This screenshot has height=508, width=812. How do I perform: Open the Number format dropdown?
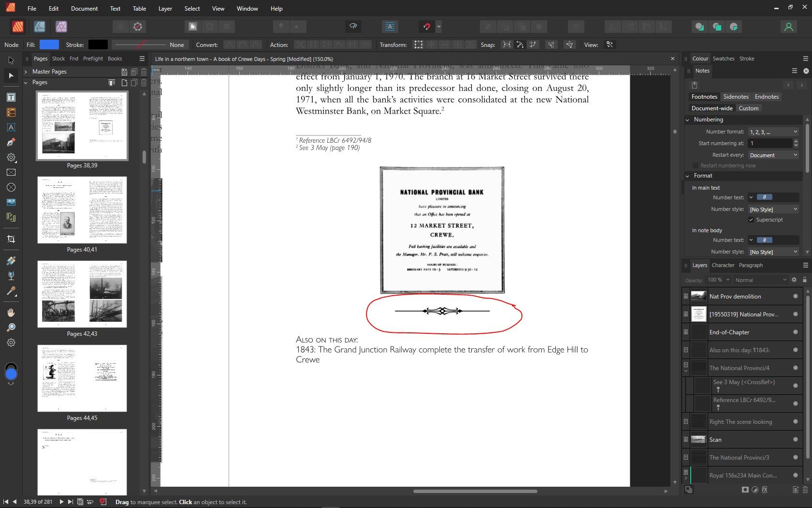point(773,132)
